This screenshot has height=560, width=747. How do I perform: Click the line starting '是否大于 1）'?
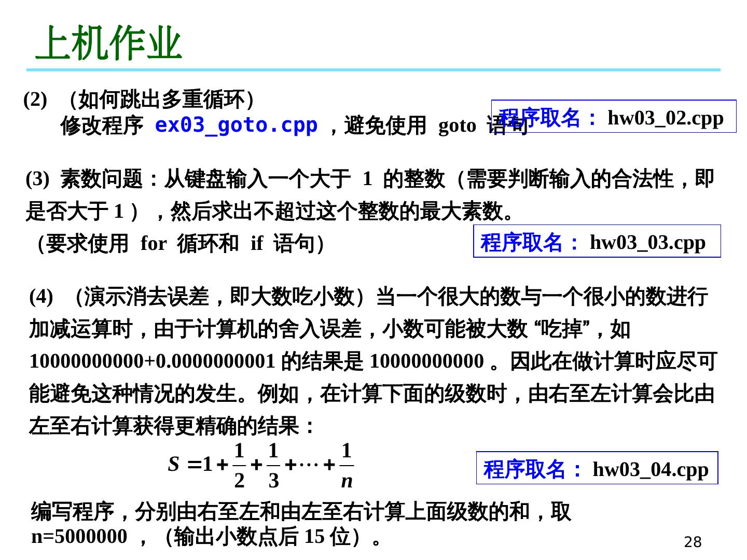coord(270,211)
